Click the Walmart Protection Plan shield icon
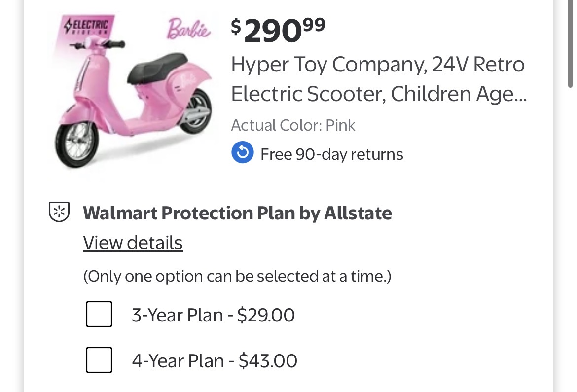The image size is (577, 392). pos(59,213)
